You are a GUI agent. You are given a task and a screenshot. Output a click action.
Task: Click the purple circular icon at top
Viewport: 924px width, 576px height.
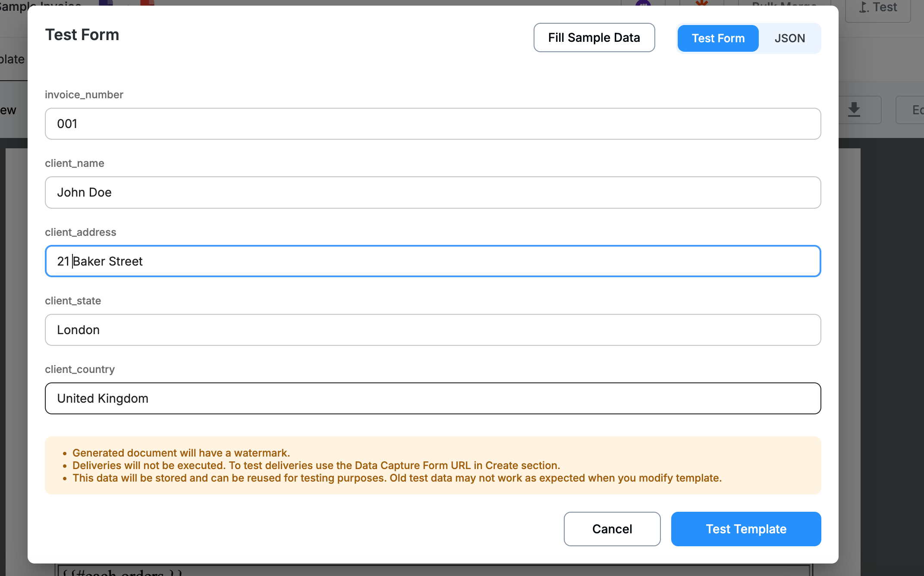click(643, 3)
